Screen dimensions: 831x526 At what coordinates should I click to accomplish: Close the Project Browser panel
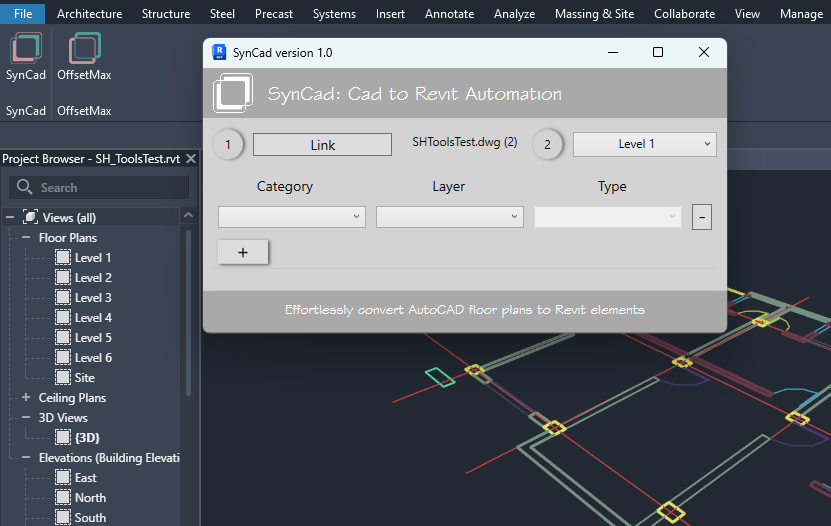pos(191,158)
